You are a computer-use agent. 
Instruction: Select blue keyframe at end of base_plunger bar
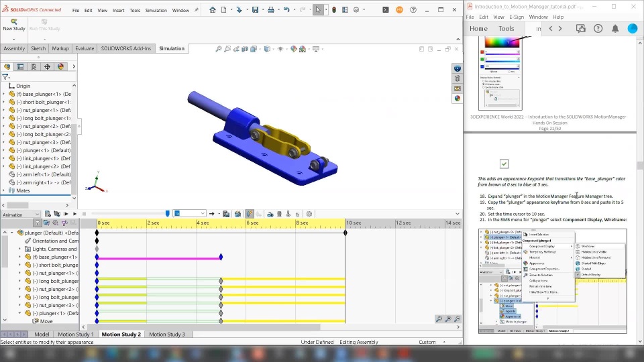click(x=221, y=257)
